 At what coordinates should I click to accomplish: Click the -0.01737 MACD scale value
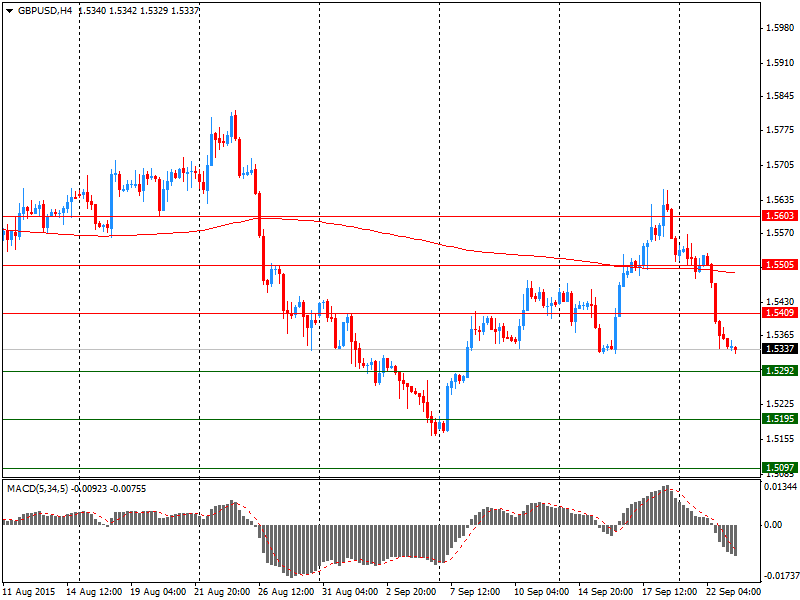[780, 576]
